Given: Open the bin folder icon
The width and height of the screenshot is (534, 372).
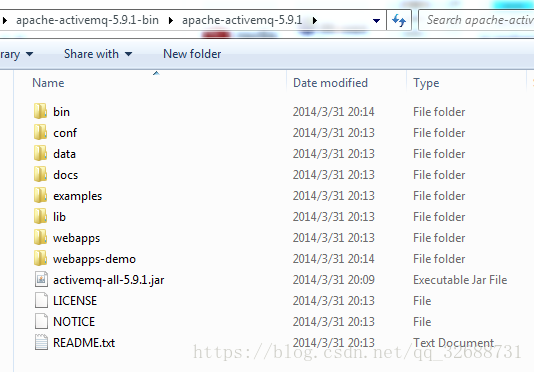Looking at the screenshot, I should [x=41, y=111].
